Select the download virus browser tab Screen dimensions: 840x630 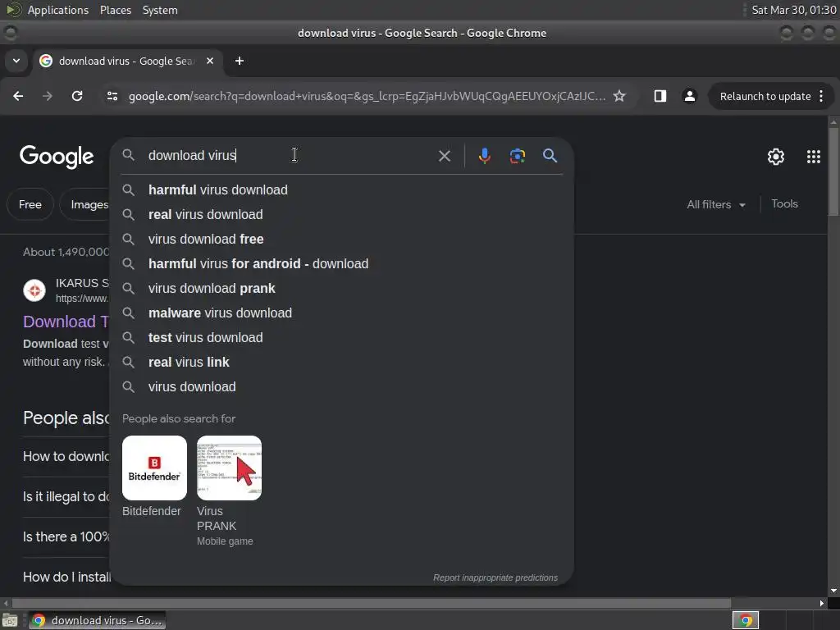[x=126, y=61]
